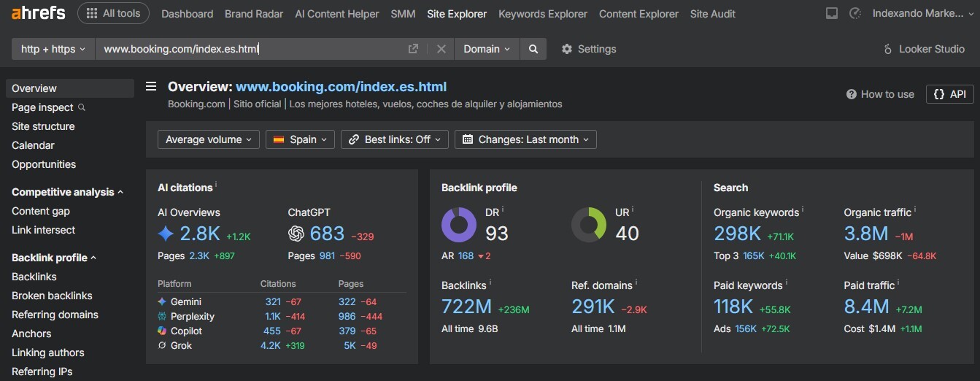Click the usage gauge icon in header
The height and width of the screenshot is (381, 980).
[855, 14]
